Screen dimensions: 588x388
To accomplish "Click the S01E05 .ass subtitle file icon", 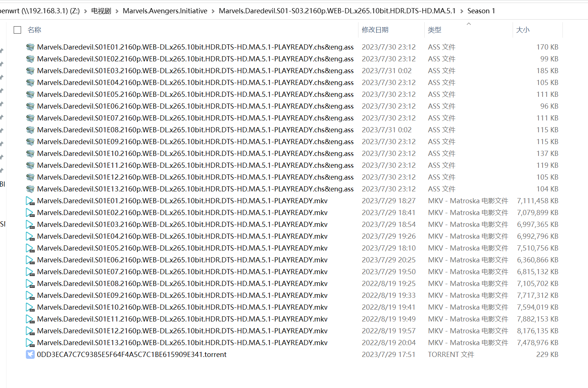I will pyautogui.click(x=30, y=94).
